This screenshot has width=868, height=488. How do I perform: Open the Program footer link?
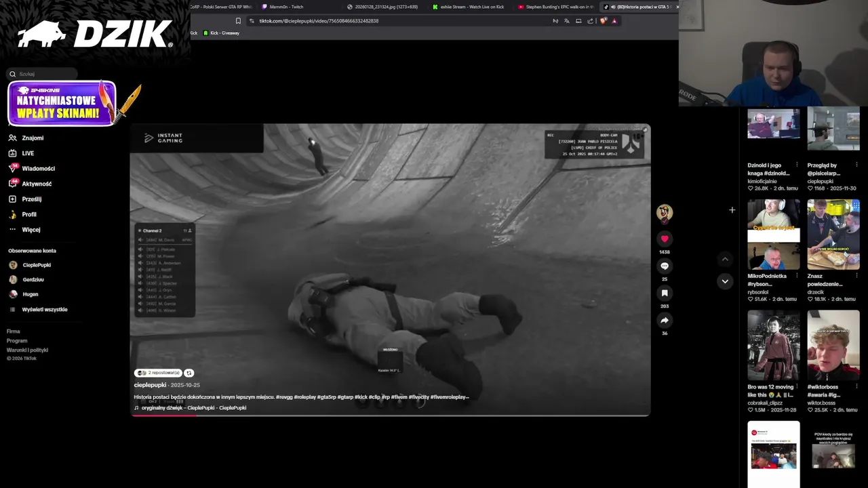17,341
